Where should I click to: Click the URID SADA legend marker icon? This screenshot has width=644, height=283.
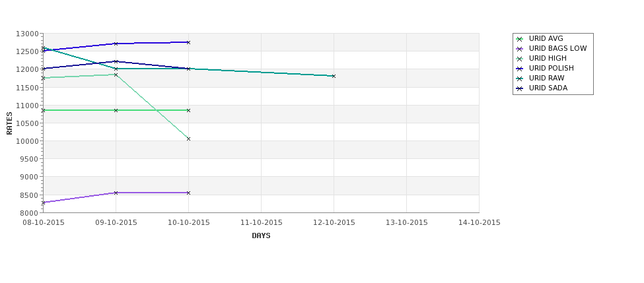519,88
